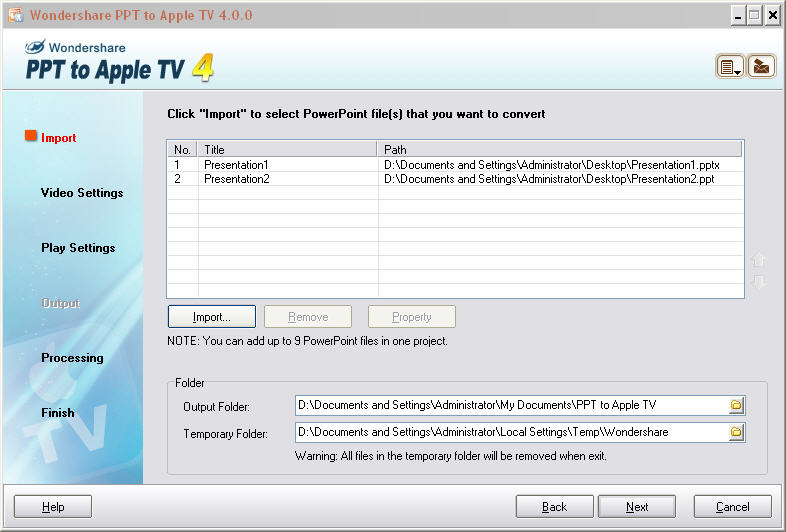Switch to Play Settings step
The height and width of the screenshot is (532, 786).
coord(78,248)
